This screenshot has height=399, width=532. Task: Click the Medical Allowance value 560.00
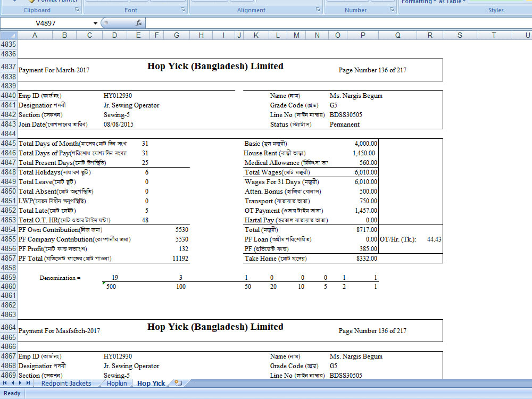coord(368,162)
